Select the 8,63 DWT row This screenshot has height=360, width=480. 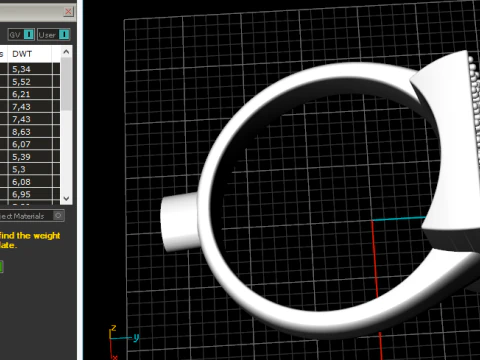(30, 132)
